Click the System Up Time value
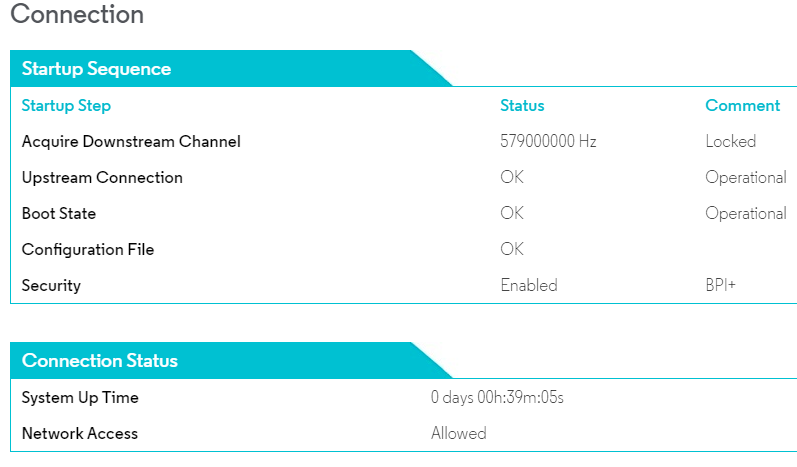Screen dimensions: 797x467 coord(497,398)
